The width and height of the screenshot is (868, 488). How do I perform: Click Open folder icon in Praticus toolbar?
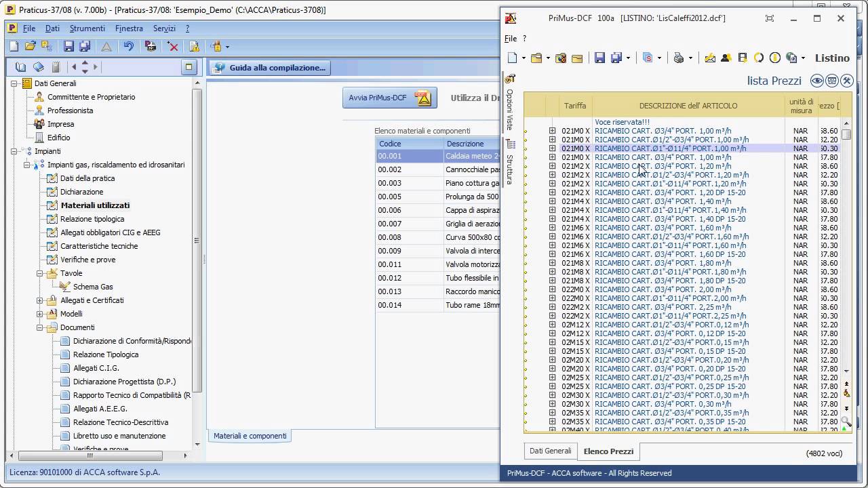point(30,46)
